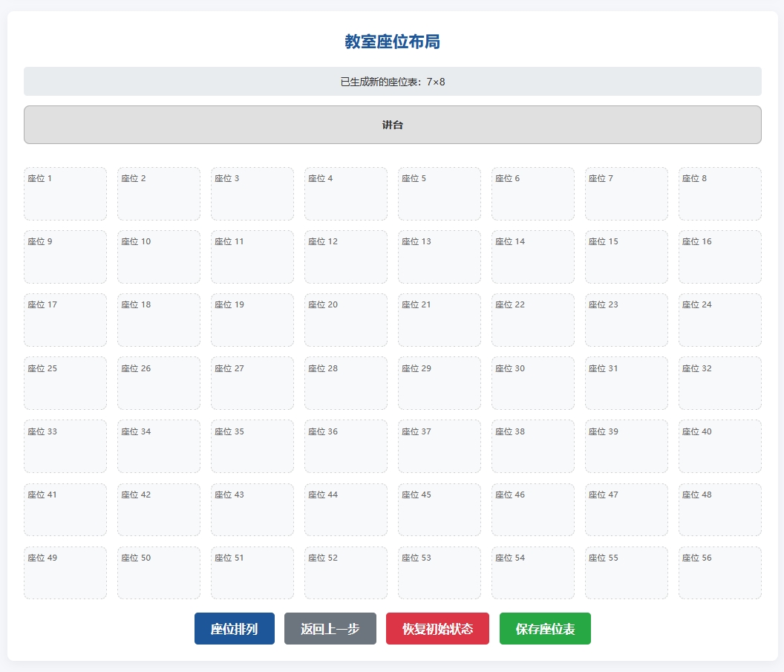This screenshot has width=784, height=672.
Task: Click the 讲台 bar
Action: click(x=393, y=125)
